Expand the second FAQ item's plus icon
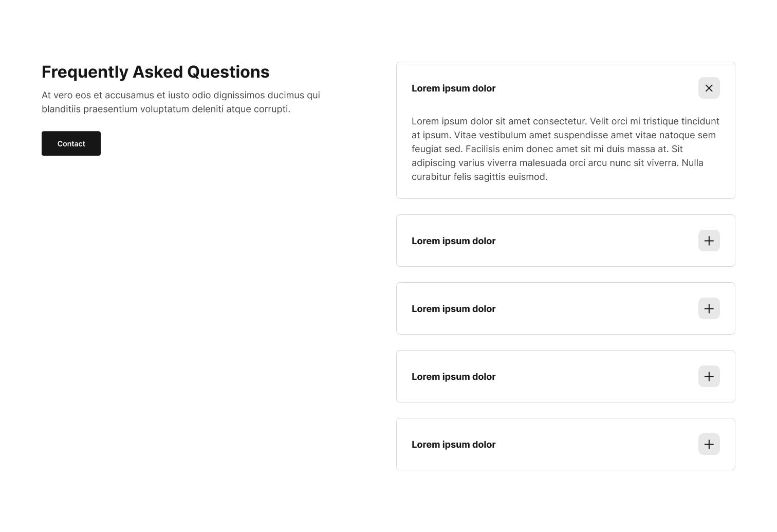The height and width of the screenshot is (532, 777). pos(709,241)
